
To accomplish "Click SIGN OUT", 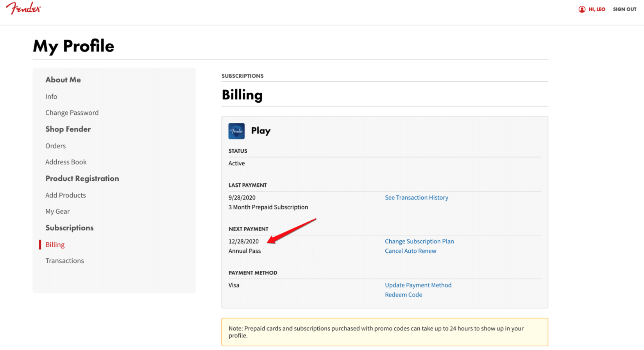I will click(624, 9).
